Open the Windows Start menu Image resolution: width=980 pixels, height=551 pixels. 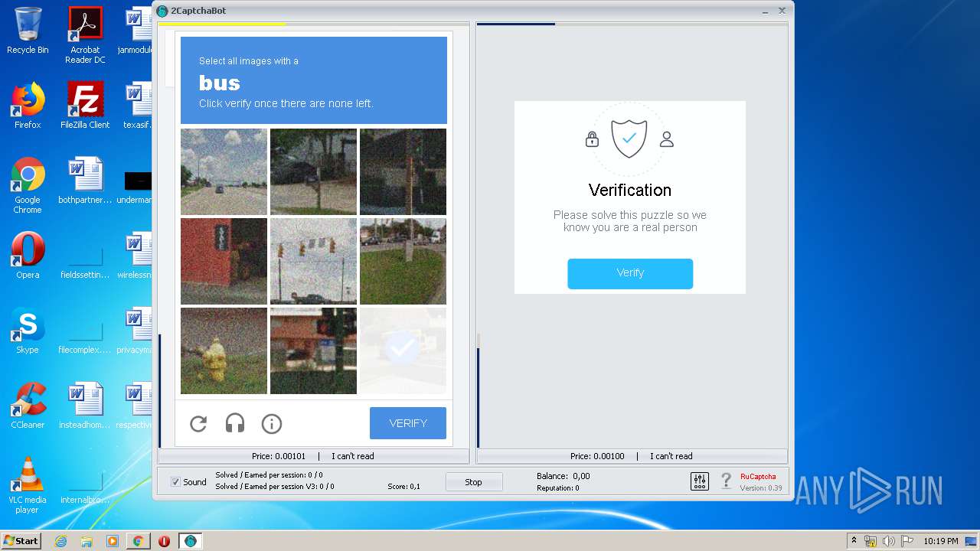tap(21, 541)
